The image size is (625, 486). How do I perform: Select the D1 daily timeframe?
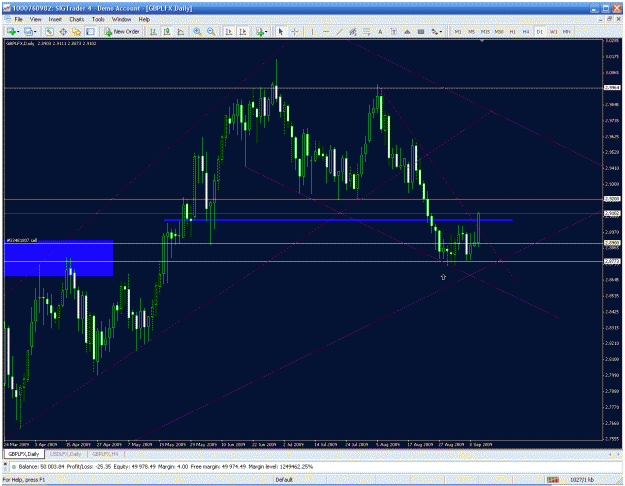(540, 31)
